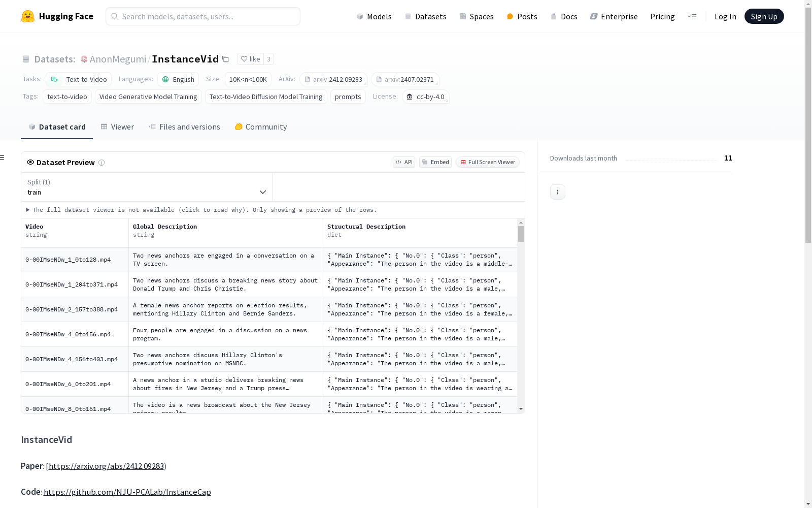
Task: Go to Spaces in top navigation
Action: (477, 16)
